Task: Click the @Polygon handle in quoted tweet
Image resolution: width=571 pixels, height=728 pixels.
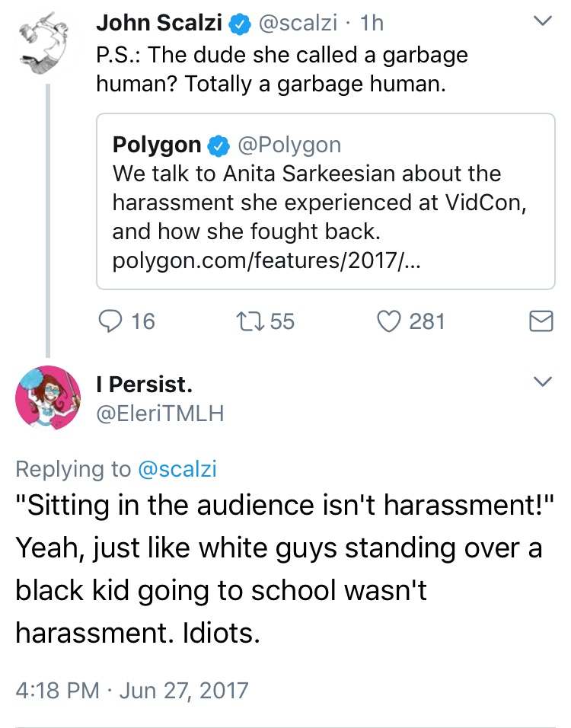Action: pos(289,145)
